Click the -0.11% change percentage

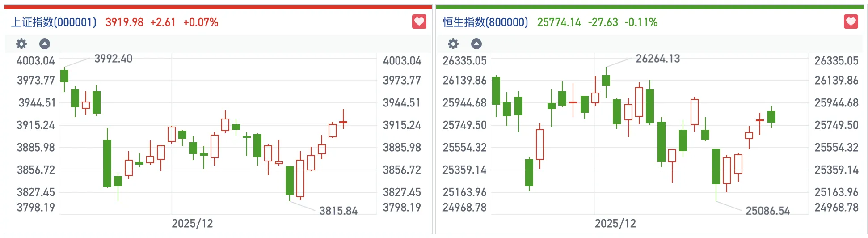[x=641, y=22]
